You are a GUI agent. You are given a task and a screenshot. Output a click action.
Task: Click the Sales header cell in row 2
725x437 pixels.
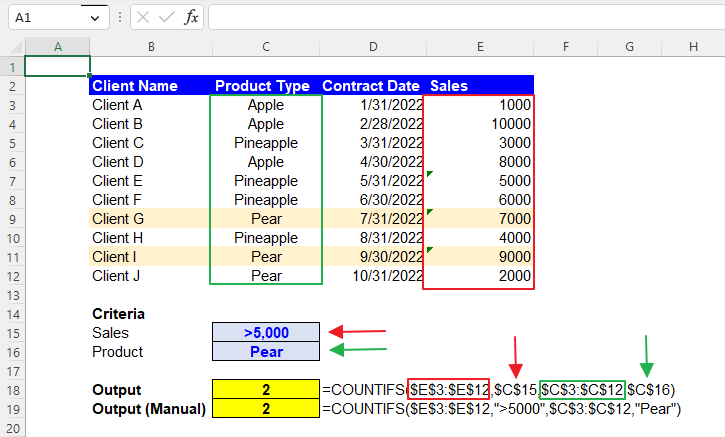480,86
